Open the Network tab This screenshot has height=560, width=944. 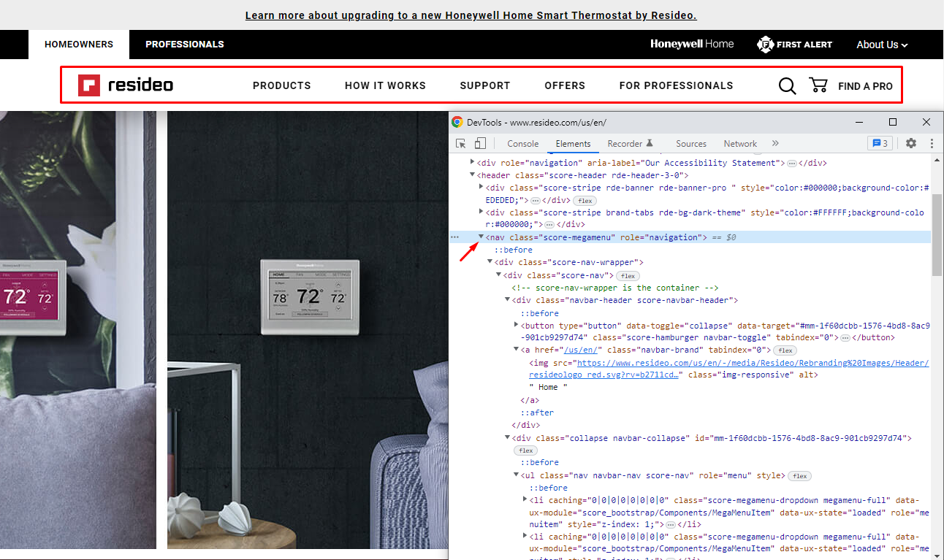740,144
